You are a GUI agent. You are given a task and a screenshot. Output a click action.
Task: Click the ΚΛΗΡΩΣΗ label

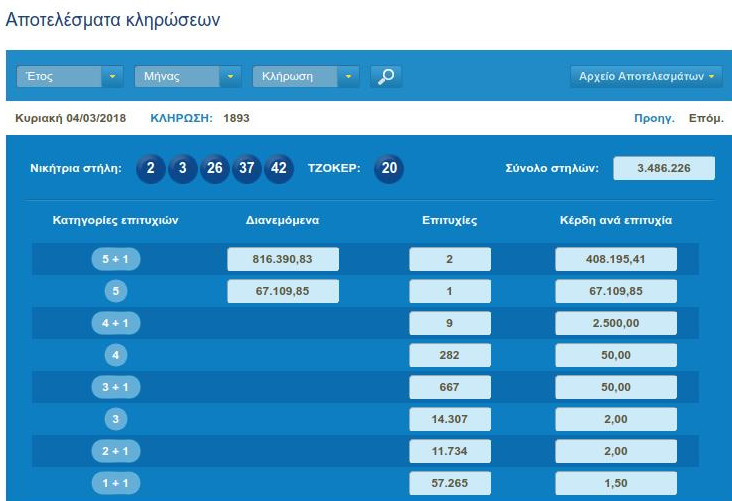tap(181, 118)
